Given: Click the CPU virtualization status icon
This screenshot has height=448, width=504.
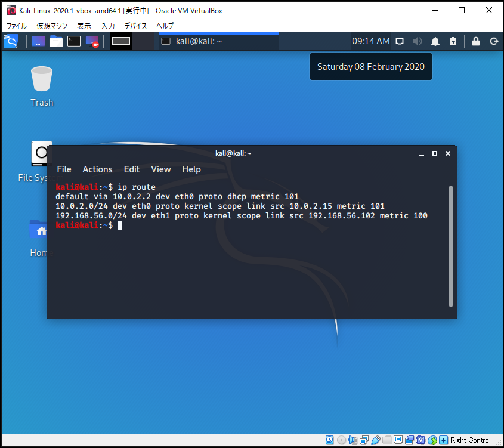Looking at the screenshot, I should [420, 440].
